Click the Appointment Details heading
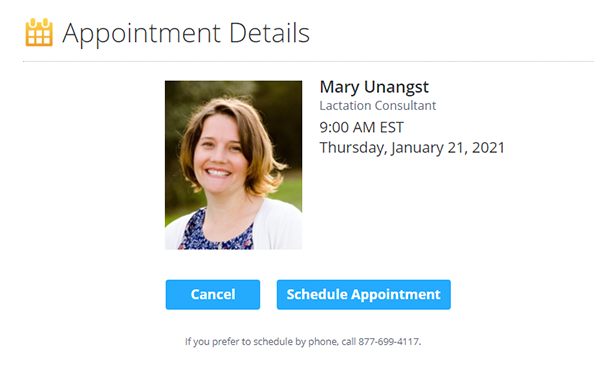615x372 pixels. pos(186,33)
